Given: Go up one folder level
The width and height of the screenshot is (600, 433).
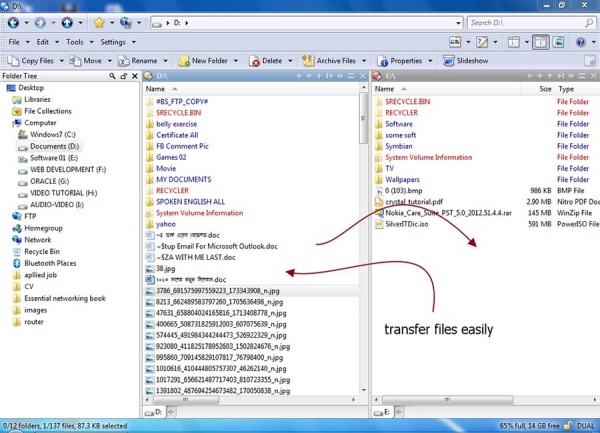Looking at the screenshot, I should click(67, 23).
